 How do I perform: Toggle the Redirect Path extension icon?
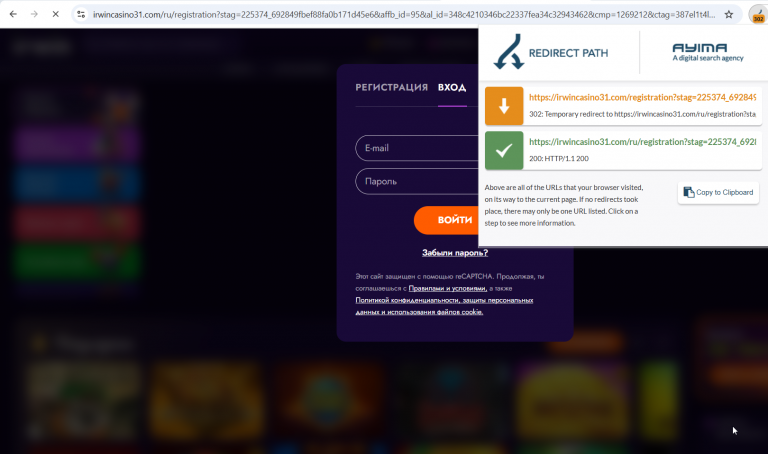click(758, 15)
